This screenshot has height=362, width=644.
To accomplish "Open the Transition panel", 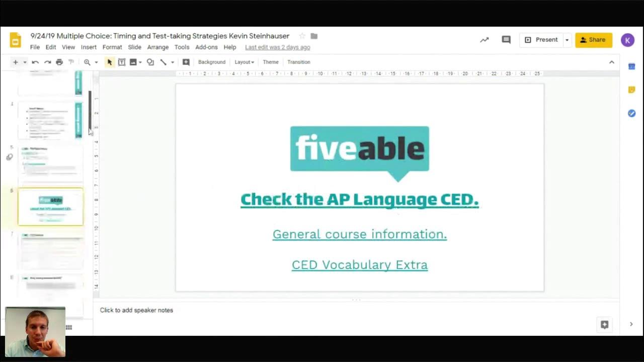I will 299,62.
